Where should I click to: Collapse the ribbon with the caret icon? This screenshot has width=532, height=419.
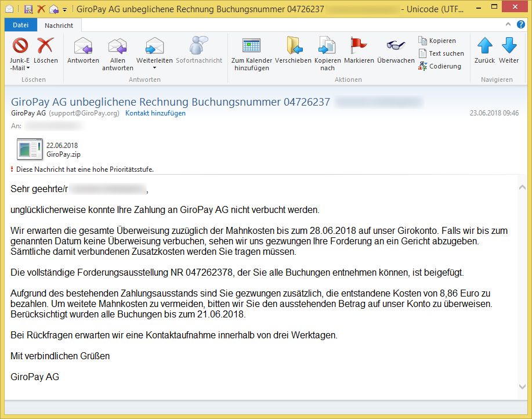pos(508,24)
